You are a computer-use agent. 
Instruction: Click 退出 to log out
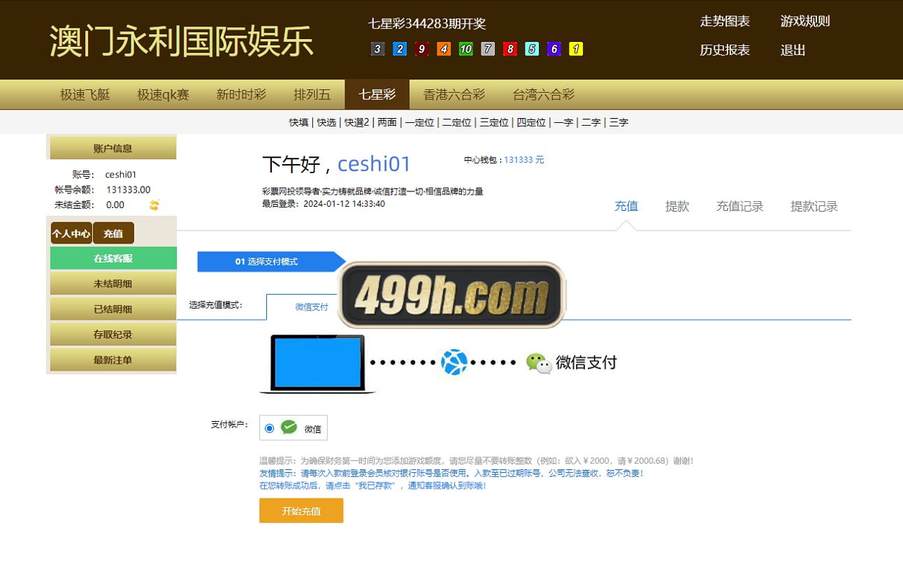(793, 50)
